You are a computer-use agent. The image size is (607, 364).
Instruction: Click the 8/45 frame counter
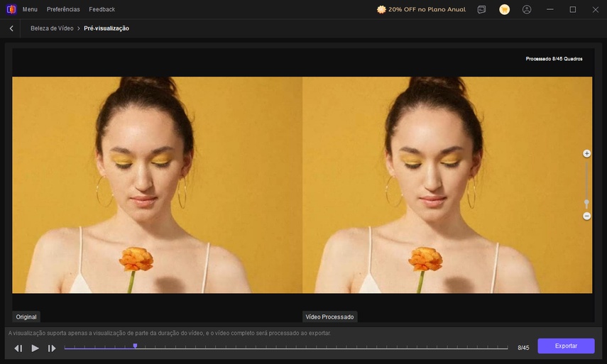pyautogui.click(x=523, y=348)
